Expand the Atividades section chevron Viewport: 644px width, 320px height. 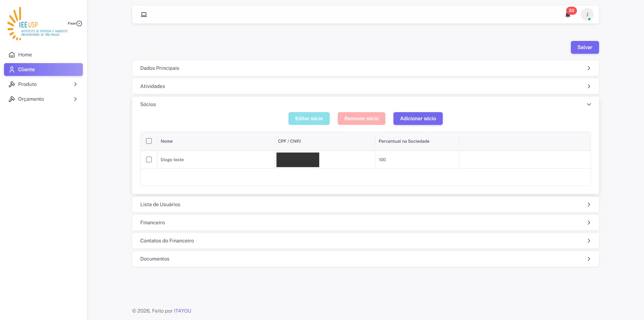589,86
